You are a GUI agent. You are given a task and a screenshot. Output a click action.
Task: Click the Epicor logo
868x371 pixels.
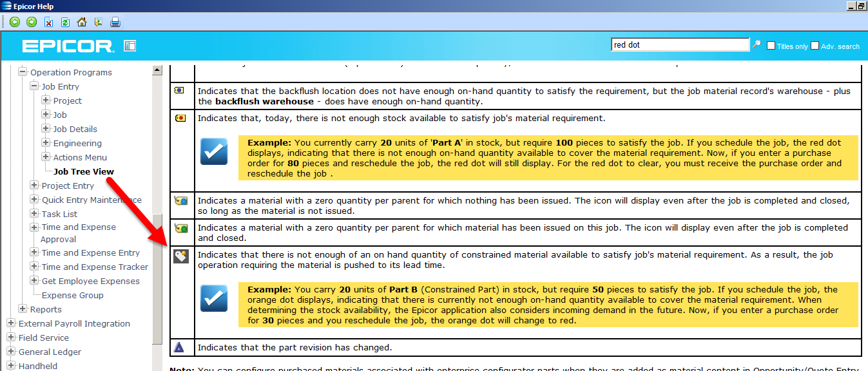click(68, 46)
